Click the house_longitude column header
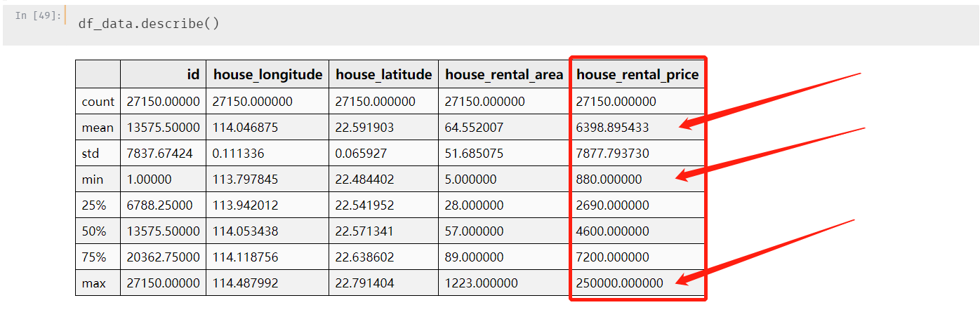The image size is (980, 312). click(267, 74)
